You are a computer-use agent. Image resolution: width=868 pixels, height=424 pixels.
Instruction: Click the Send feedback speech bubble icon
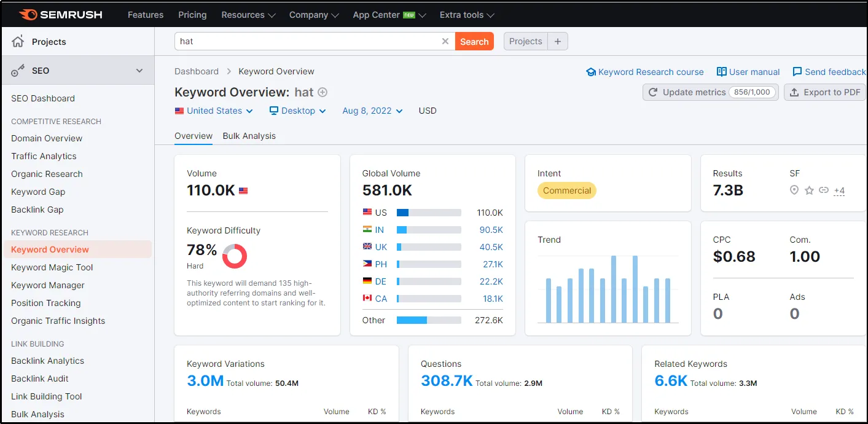[797, 72]
